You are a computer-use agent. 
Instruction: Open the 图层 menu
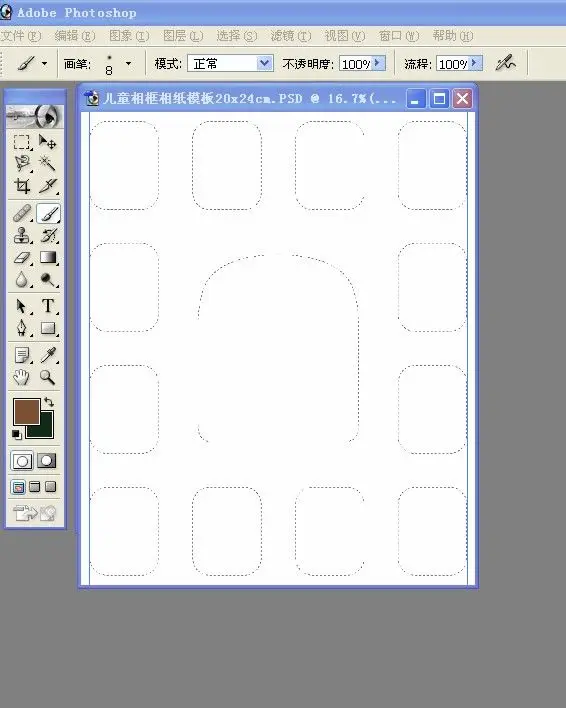coord(183,36)
